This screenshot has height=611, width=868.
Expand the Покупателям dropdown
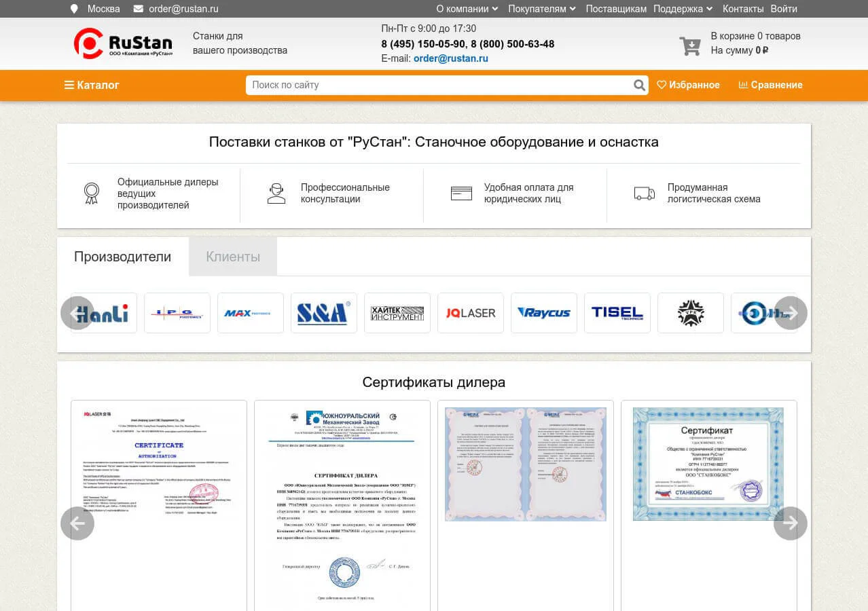(542, 9)
